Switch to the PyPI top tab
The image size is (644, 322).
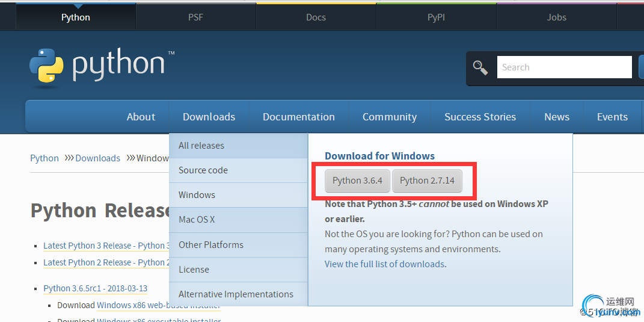click(436, 17)
